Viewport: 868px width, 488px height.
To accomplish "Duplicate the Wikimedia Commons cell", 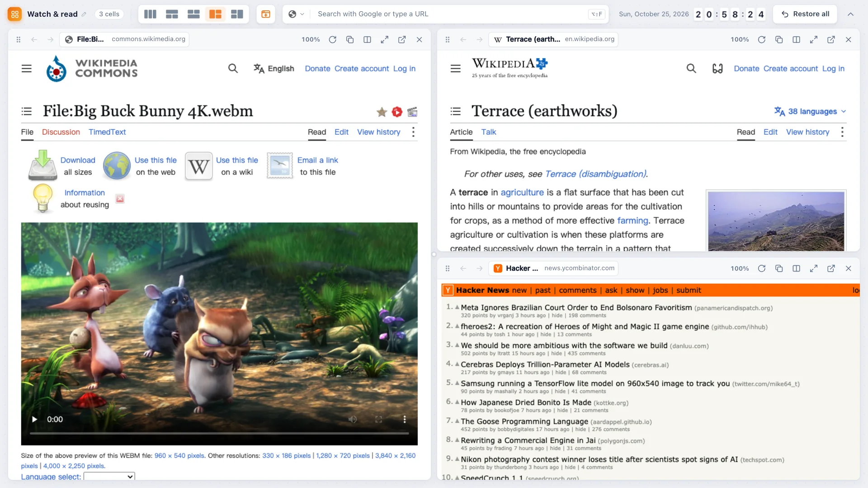I will (350, 39).
